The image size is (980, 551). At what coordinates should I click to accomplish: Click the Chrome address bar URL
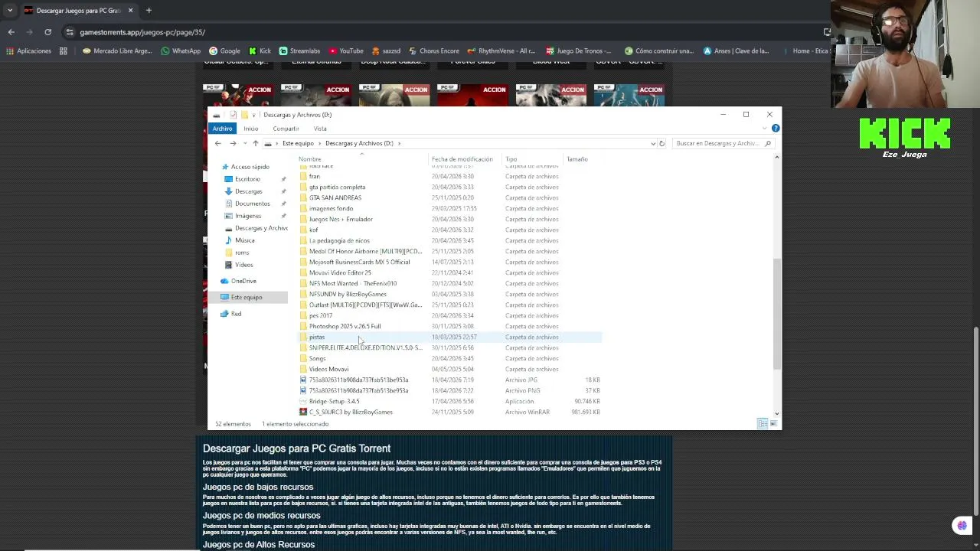point(142,32)
